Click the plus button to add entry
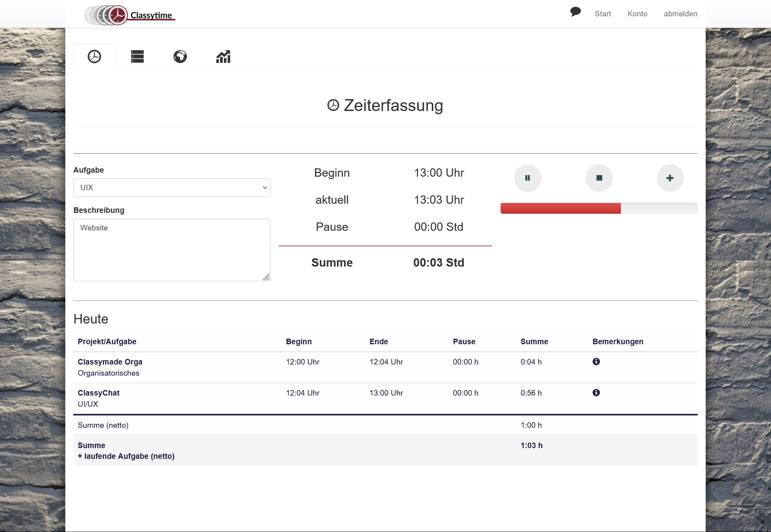The width and height of the screenshot is (771, 532). [670, 178]
